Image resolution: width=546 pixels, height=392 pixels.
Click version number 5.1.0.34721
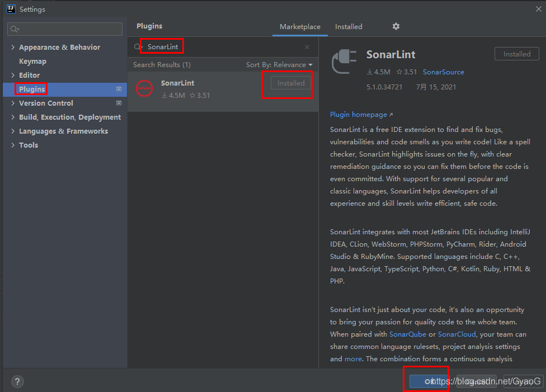pos(384,87)
